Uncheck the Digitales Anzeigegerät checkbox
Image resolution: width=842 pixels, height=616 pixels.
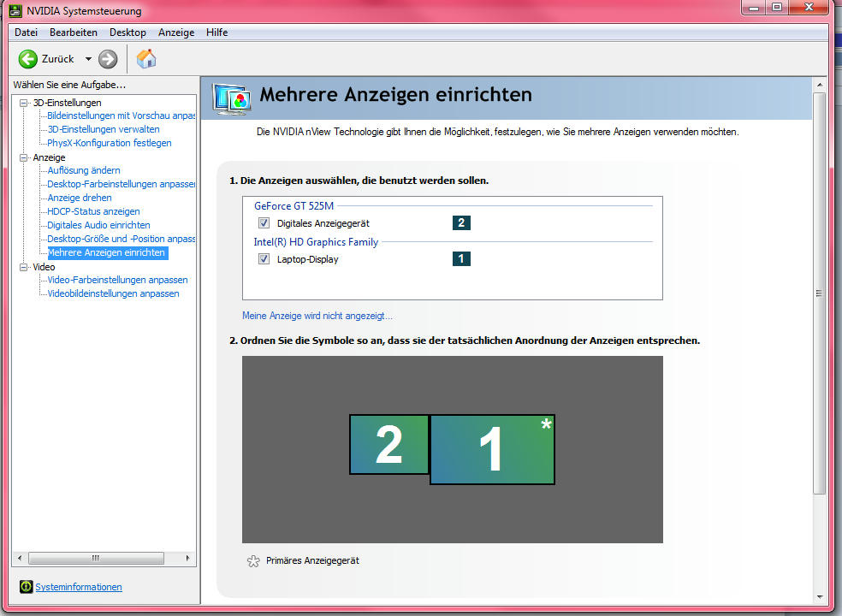264,223
